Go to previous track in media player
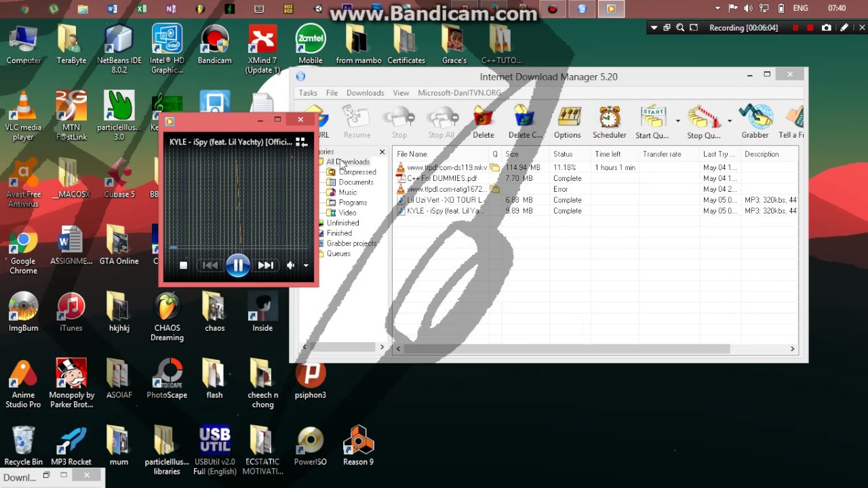 [210, 266]
